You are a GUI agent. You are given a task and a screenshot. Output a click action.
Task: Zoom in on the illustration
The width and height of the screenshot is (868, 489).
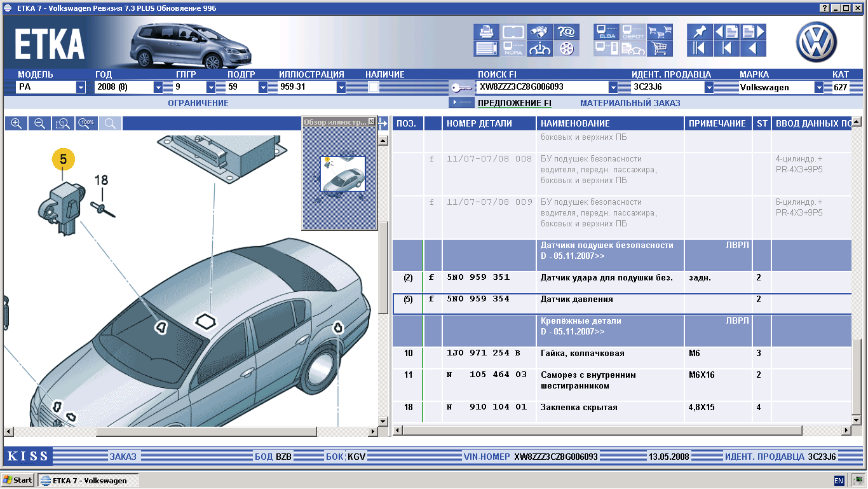[x=16, y=123]
